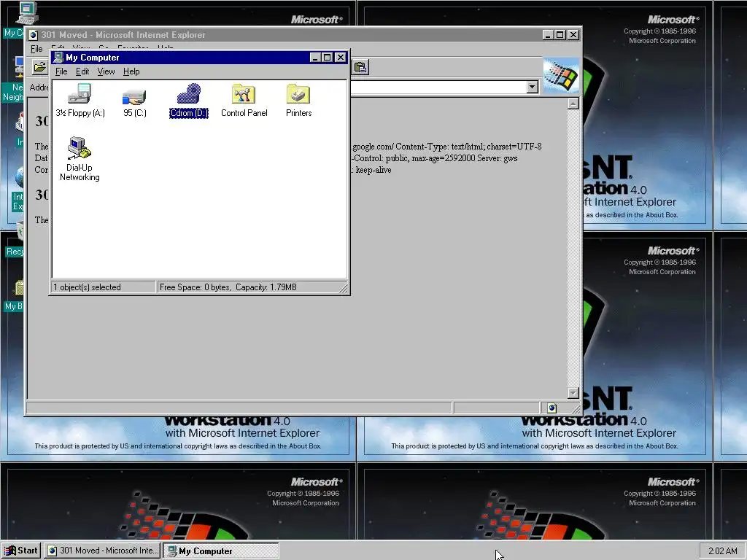747x560 pixels.
Task: Switch to 301 Moved Internet Explorer taskbar button
Action: tap(102, 551)
